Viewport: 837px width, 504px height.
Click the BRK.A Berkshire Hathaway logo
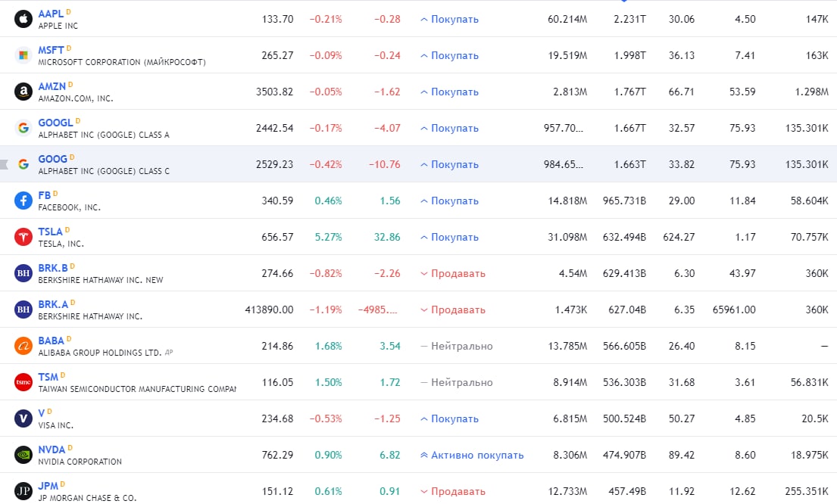pyautogui.click(x=23, y=310)
